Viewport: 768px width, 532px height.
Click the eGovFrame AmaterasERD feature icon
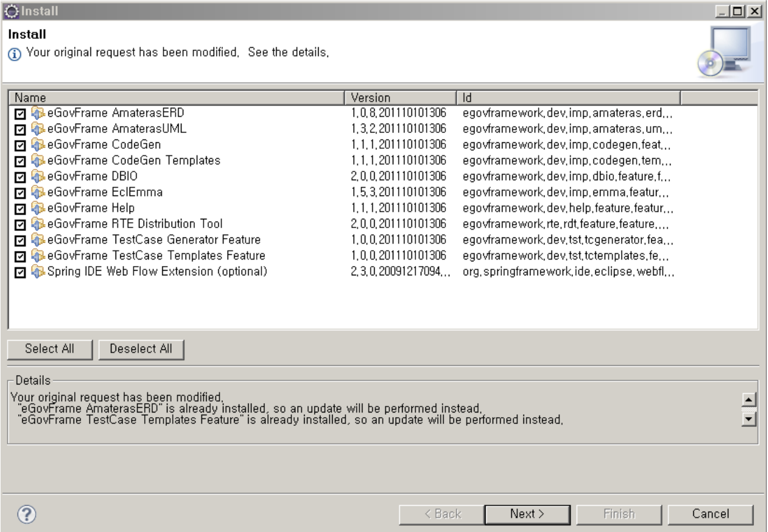(x=38, y=113)
